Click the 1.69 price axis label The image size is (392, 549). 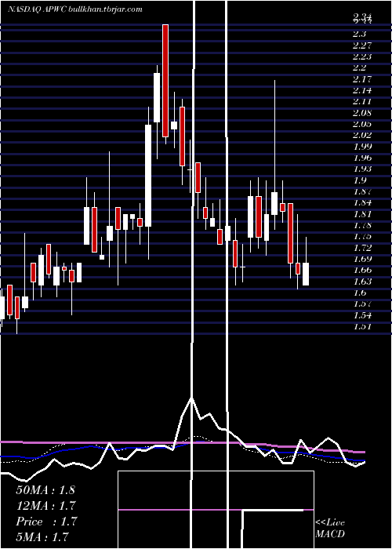(x=362, y=259)
